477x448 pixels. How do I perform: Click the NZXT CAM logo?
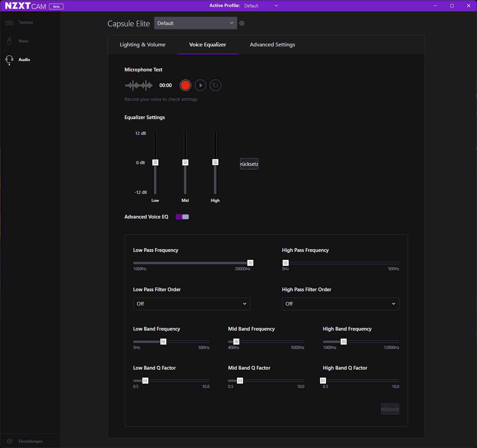[x=25, y=6]
